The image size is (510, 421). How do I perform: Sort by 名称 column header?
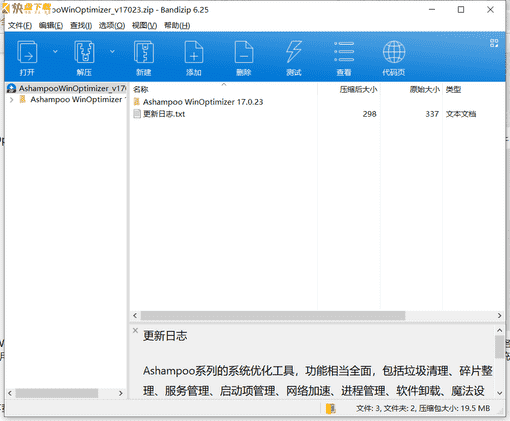(141, 89)
